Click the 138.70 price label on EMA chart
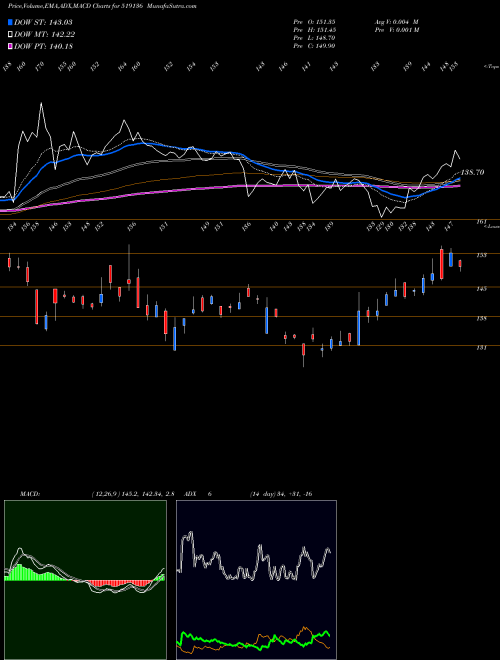 point(473,173)
